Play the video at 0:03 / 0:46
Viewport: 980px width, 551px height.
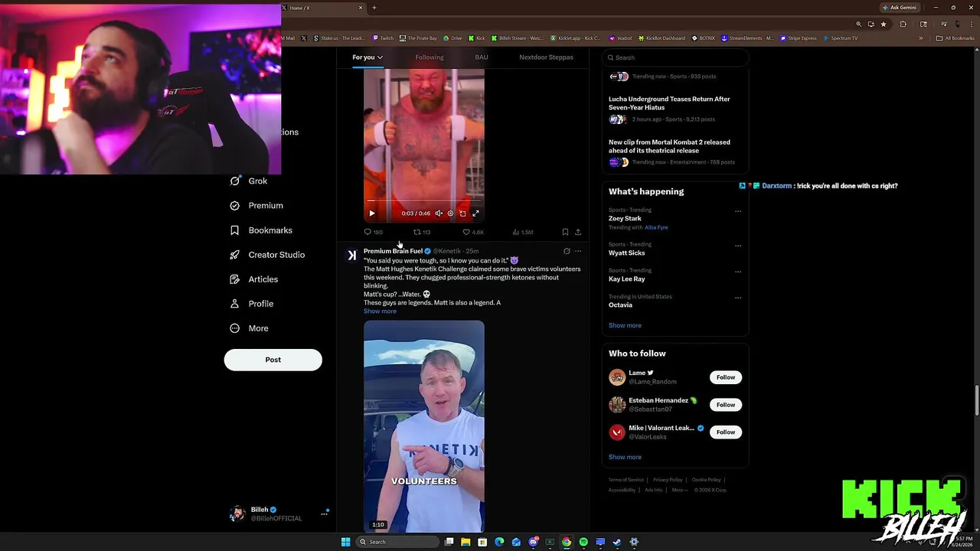tap(372, 214)
